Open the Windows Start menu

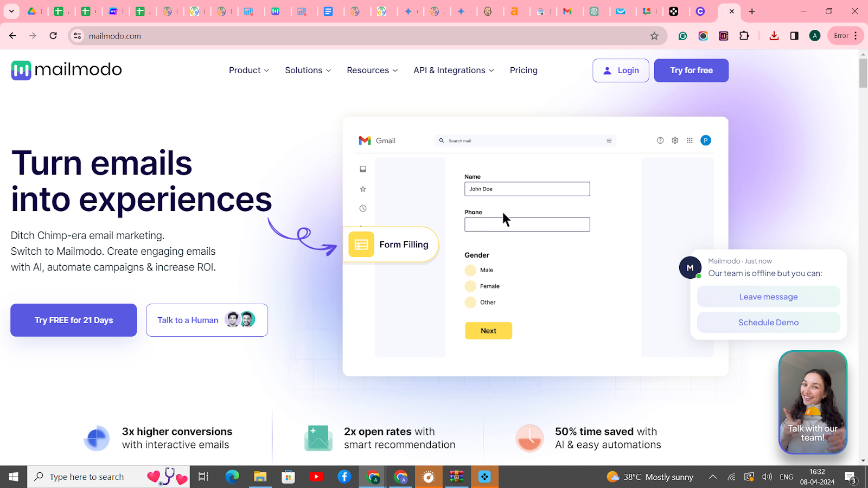point(14,477)
